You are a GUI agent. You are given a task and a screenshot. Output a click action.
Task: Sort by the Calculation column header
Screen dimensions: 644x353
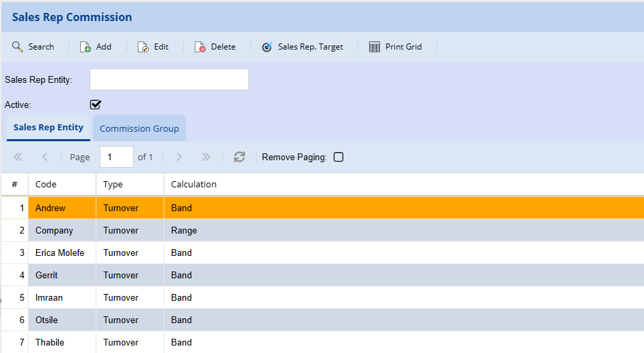[x=193, y=184]
